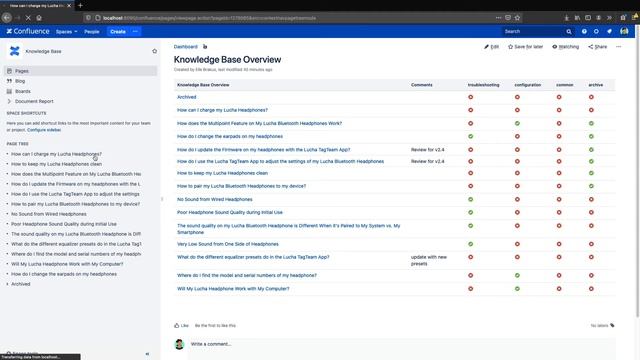Screen dimensions: 640x360
Task: Click the Share button
Action: [x=598, y=47]
